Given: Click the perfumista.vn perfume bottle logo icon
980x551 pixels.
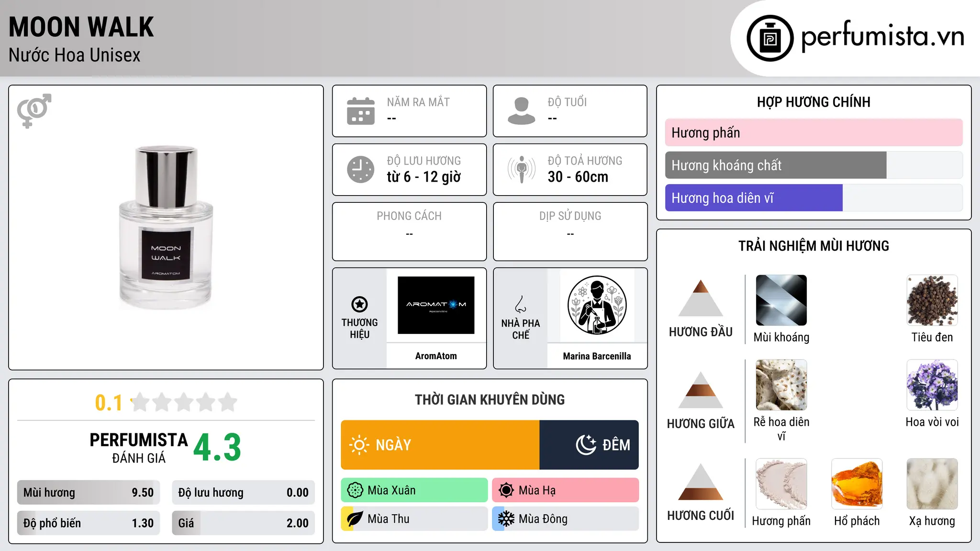Looking at the screenshot, I should coord(770,38).
